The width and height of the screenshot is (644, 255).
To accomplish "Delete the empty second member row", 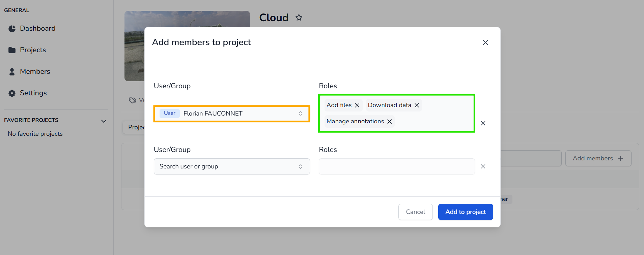I will coord(483,166).
